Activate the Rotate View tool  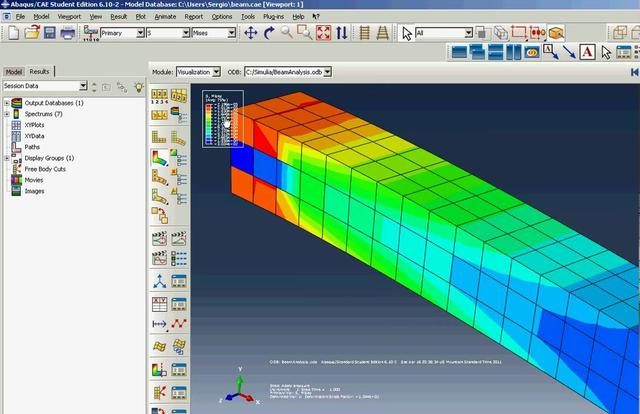click(269, 33)
